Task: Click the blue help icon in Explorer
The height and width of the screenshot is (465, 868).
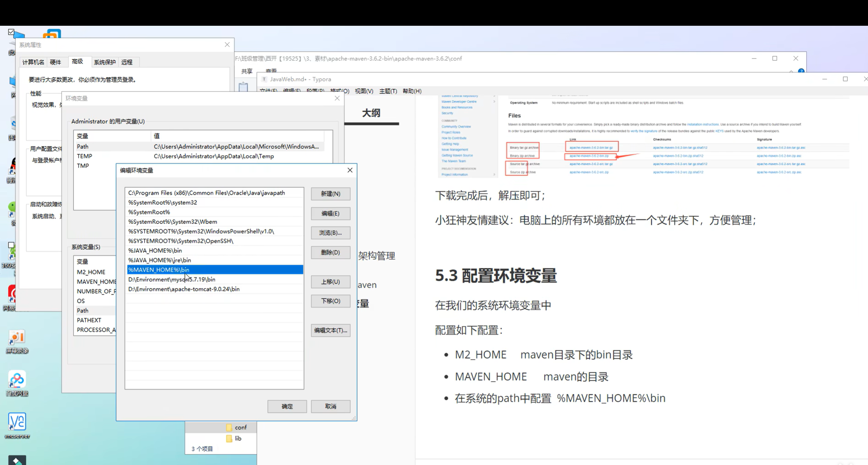Action: click(x=801, y=71)
